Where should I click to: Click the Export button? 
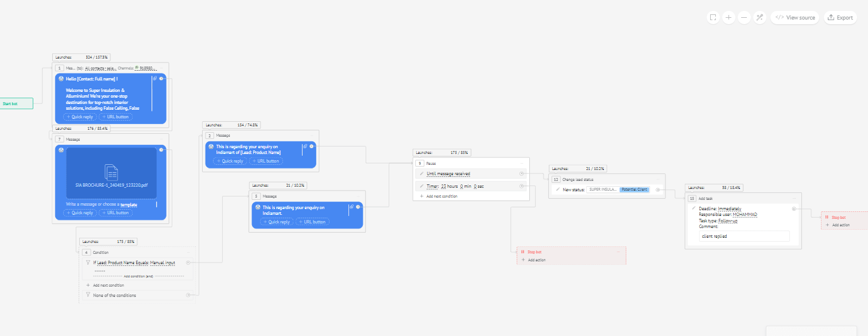pyautogui.click(x=840, y=17)
